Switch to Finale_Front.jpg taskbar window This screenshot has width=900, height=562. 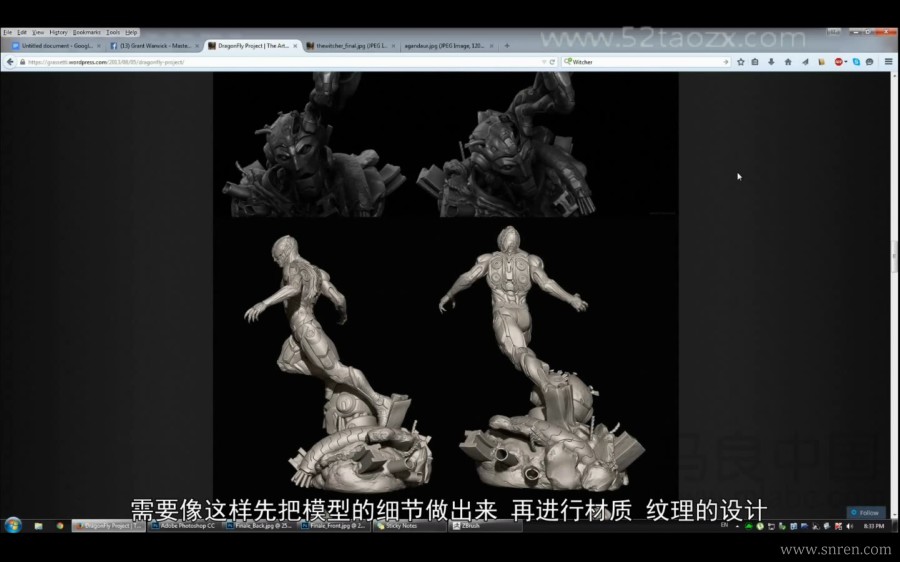334,525
